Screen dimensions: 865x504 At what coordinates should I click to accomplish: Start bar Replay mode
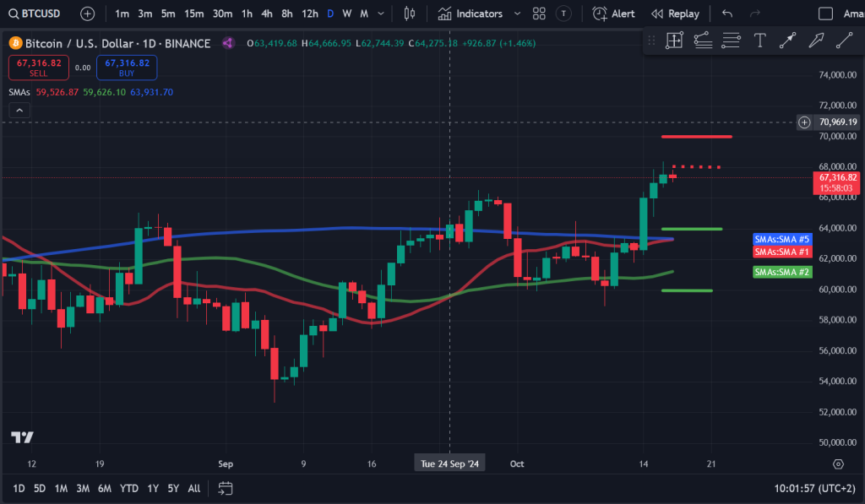675,14
